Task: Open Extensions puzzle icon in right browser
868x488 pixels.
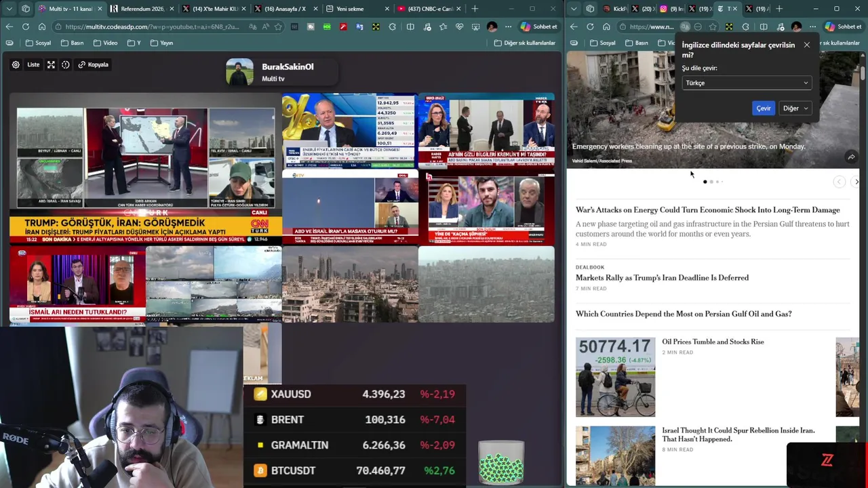Action: coord(745,26)
